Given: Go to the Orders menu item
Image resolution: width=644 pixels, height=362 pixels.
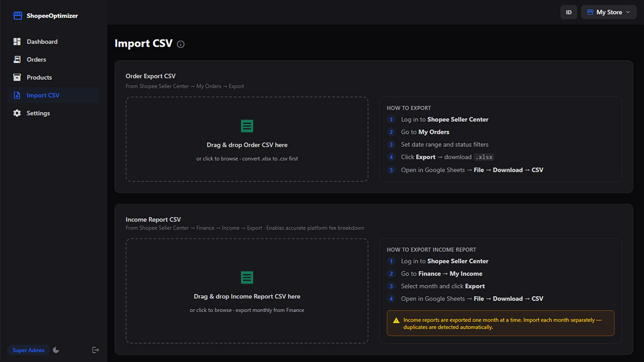Looking at the screenshot, I should click(54, 60).
